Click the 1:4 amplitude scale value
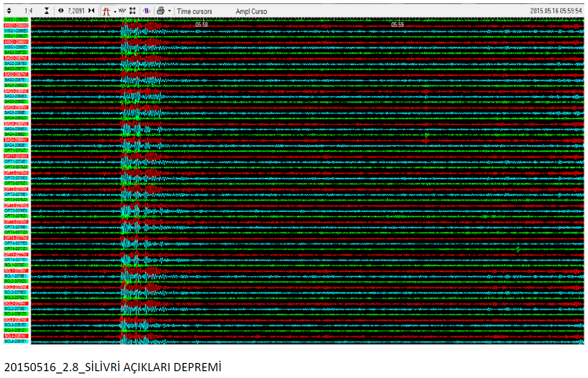 click(28, 11)
